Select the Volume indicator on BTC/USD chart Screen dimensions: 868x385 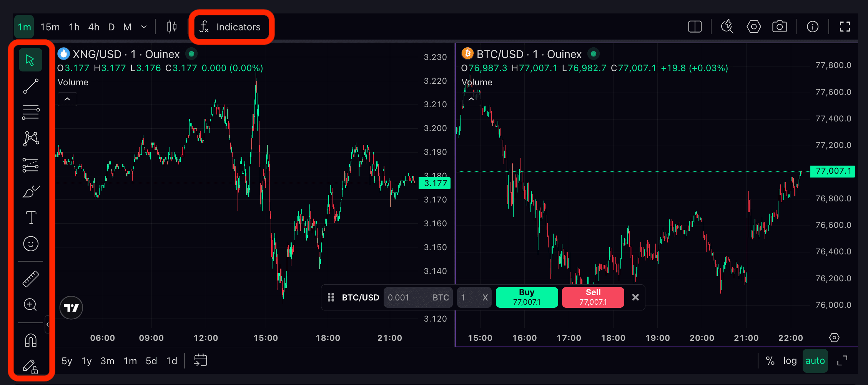(477, 82)
